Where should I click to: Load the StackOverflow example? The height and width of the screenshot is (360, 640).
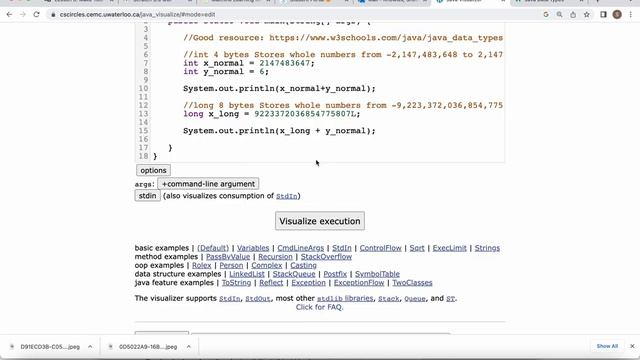326,257
